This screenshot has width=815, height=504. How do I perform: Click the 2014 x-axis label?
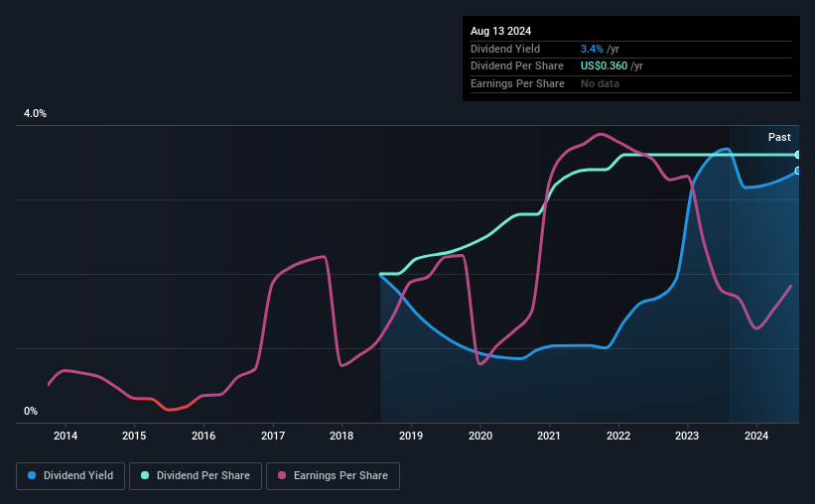point(66,436)
